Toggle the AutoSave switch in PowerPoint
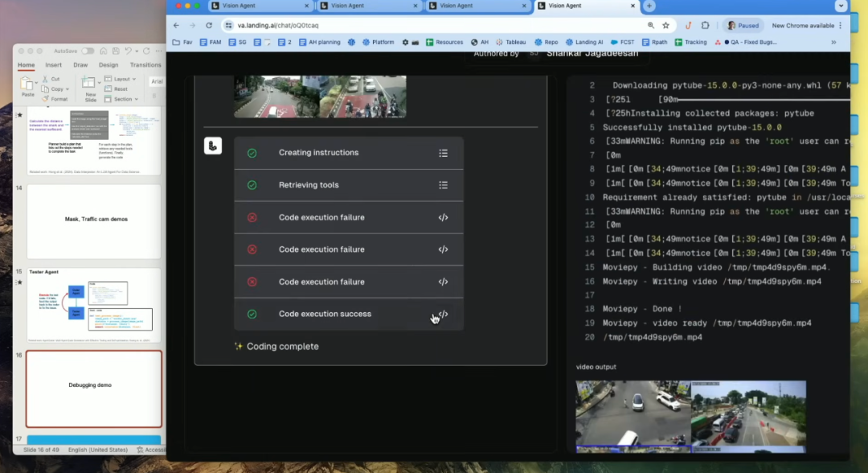 pos(88,51)
